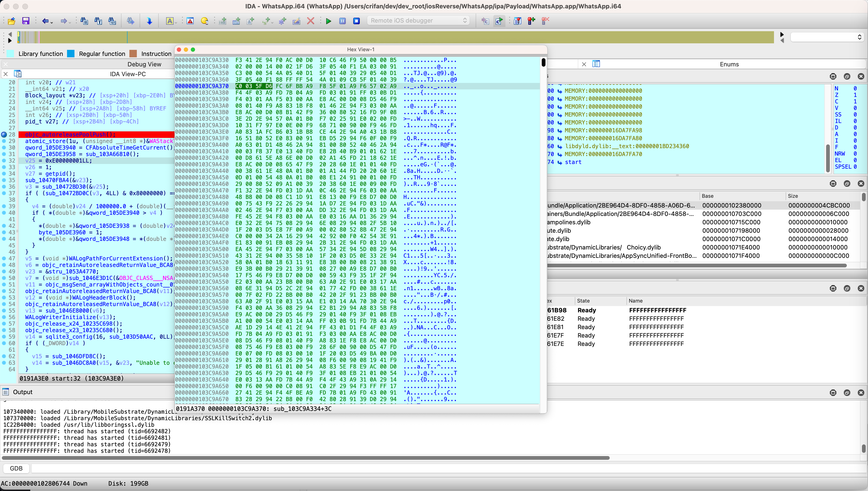Close the tab beside Enums with X
Viewport: 868px width, 491px height.
click(x=584, y=64)
